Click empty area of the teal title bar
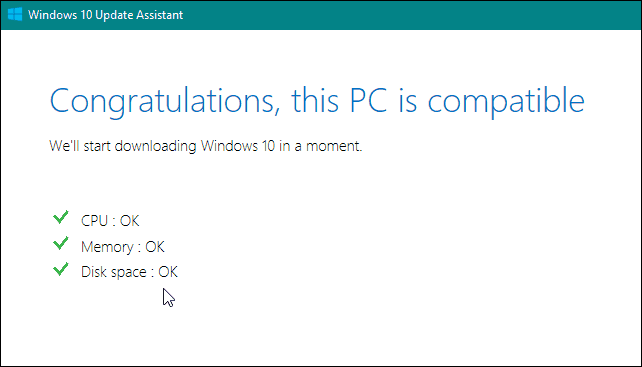The width and height of the screenshot is (642, 367). (409, 15)
